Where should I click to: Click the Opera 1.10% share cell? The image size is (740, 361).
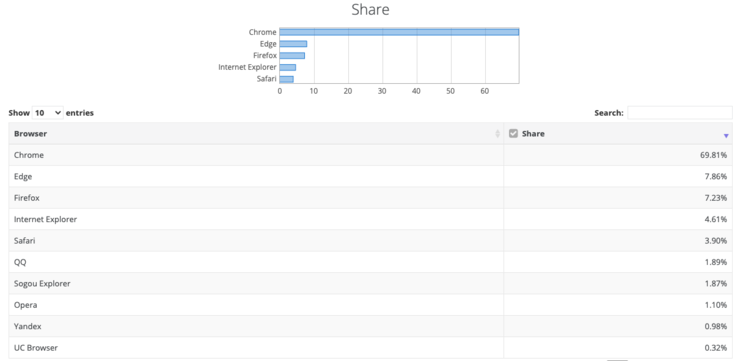[618, 305]
